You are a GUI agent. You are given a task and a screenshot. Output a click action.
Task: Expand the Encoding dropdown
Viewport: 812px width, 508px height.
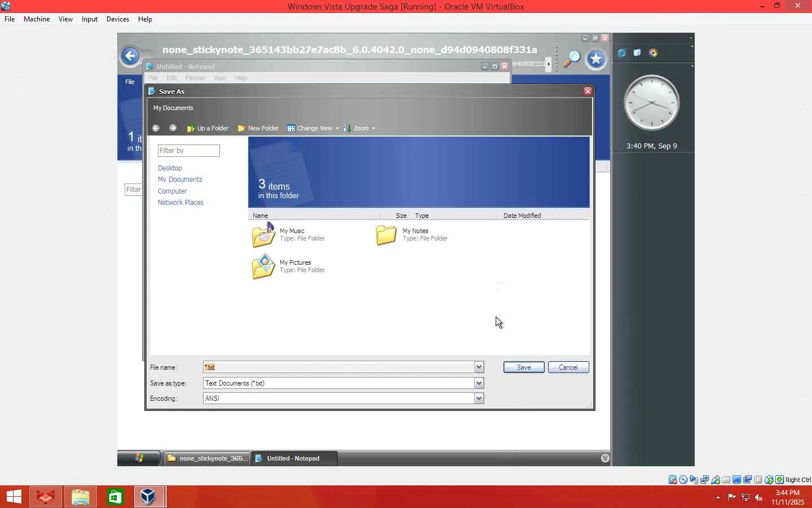pyautogui.click(x=479, y=398)
